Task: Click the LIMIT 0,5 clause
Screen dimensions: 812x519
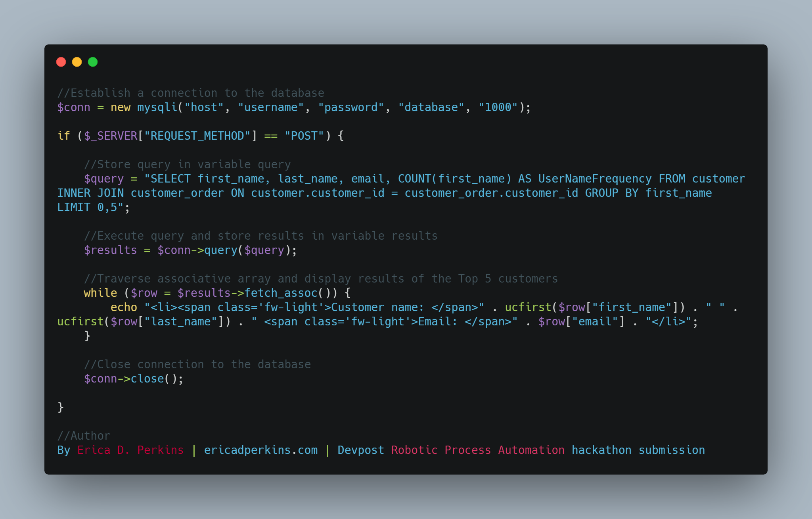Action: click(87, 208)
